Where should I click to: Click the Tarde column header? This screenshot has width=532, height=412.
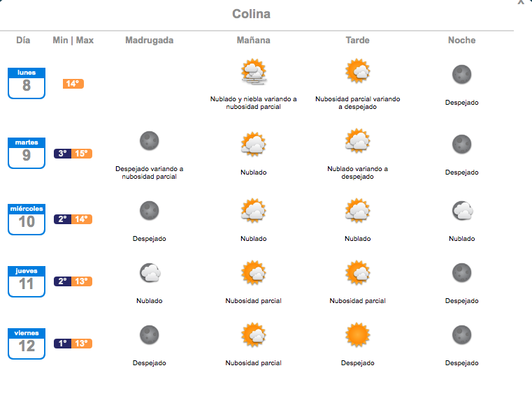pyautogui.click(x=358, y=41)
